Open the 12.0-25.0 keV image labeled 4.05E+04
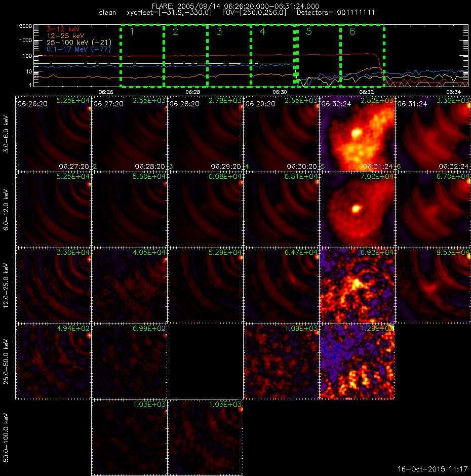 pos(129,286)
